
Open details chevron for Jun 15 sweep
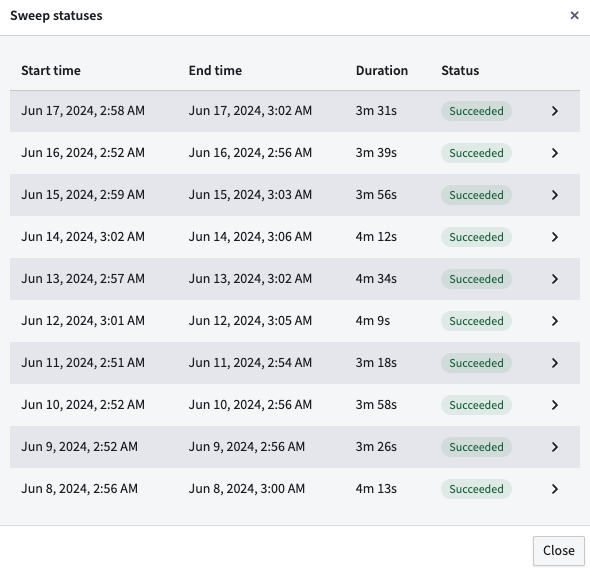click(x=555, y=195)
